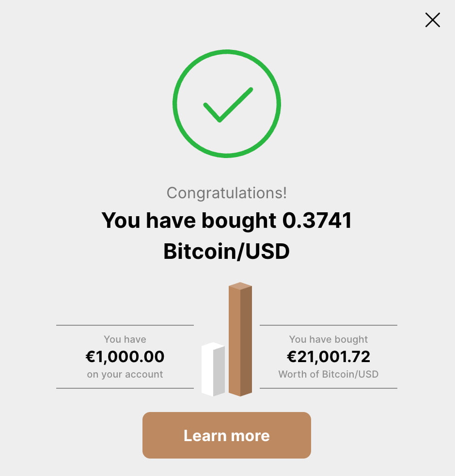The image size is (455, 476).
Task: Click the divider above grey "You have bought"
Action: click(x=329, y=325)
